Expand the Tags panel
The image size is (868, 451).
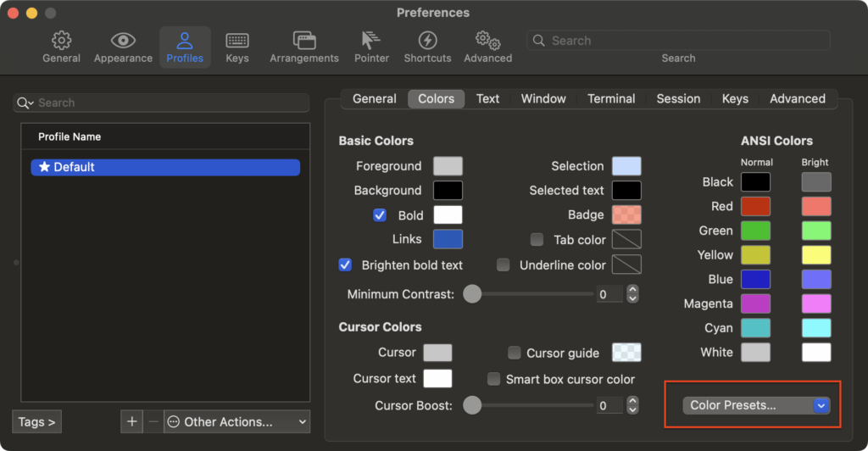pyautogui.click(x=36, y=421)
